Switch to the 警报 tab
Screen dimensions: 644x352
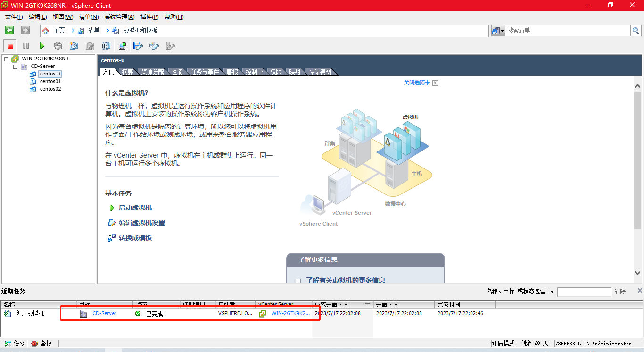click(232, 72)
